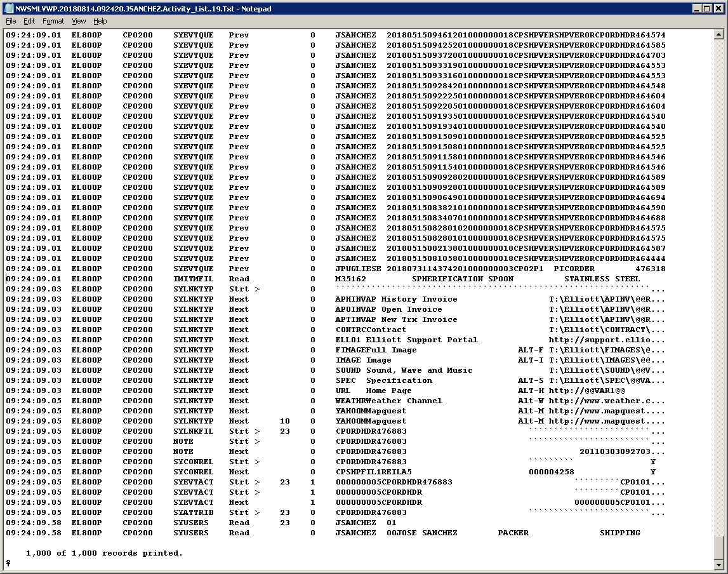The width and height of the screenshot is (728, 574).
Task: Click the OOJOSE SANCHEZ name
Action: [421, 533]
